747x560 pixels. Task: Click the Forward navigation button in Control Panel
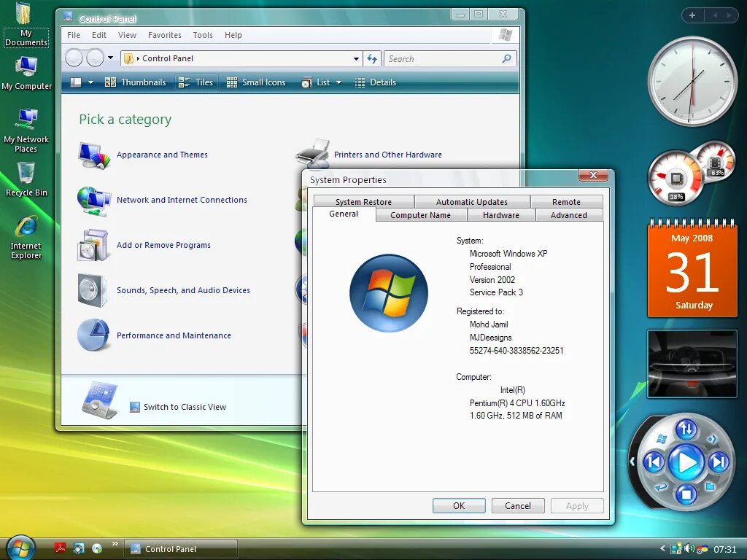(x=95, y=58)
